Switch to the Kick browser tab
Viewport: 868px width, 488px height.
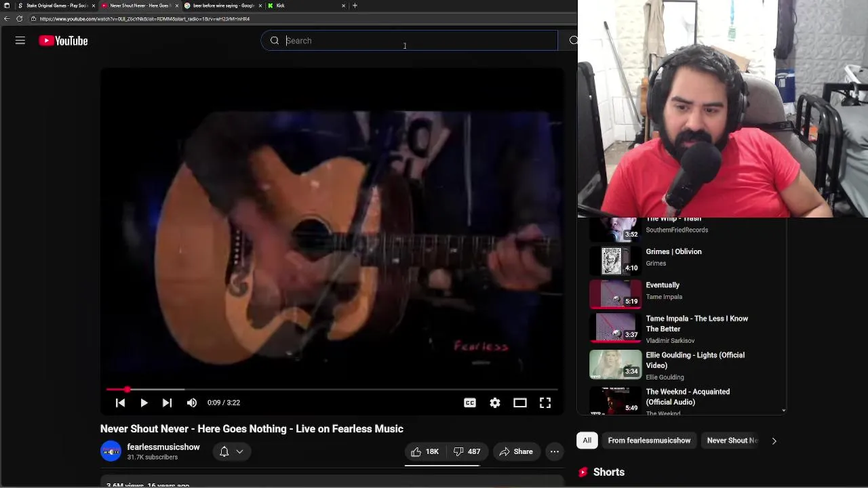pyautogui.click(x=305, y=5)
